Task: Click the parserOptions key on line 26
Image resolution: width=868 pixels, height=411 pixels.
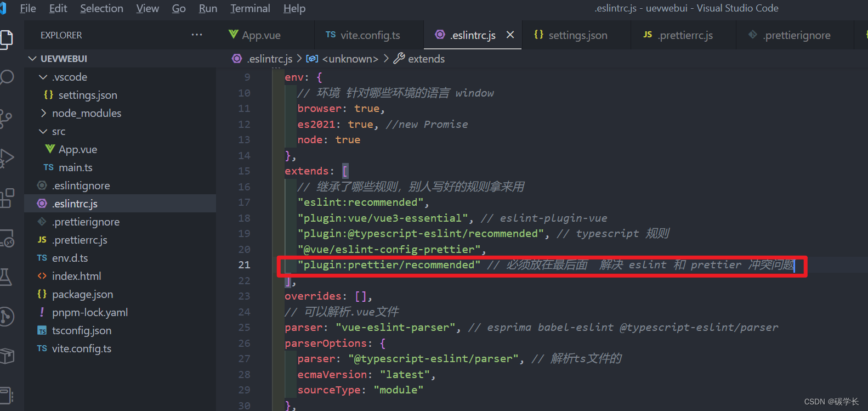Action: point(325,344)
